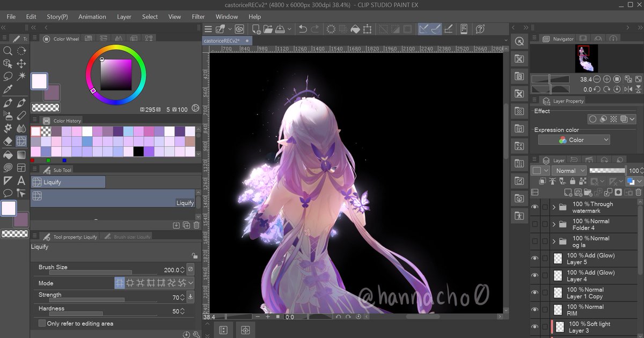
Task: Select the Eraser tool
Action: pos(8,142)
